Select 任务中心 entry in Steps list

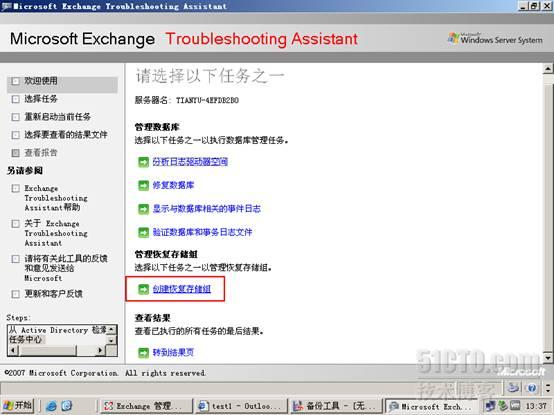[x=25, y=340]
